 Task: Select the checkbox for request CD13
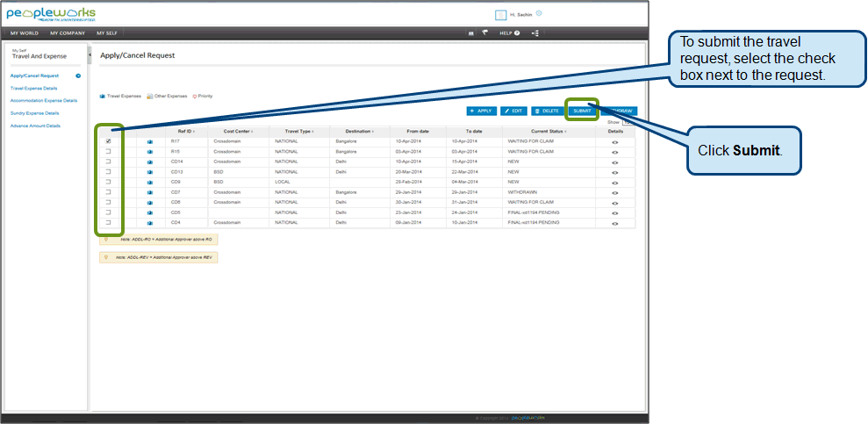pyautogui.click(x=108, y=172)
